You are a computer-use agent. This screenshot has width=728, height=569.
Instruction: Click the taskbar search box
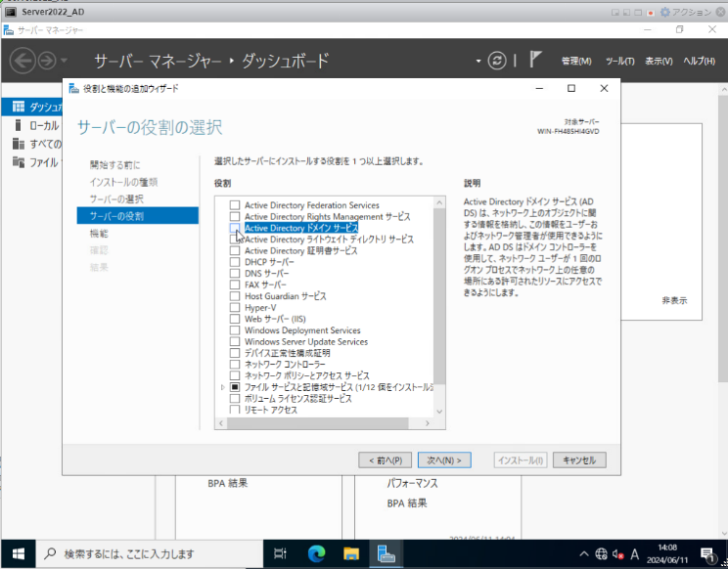pyautogui.click(x=150, y=553)
